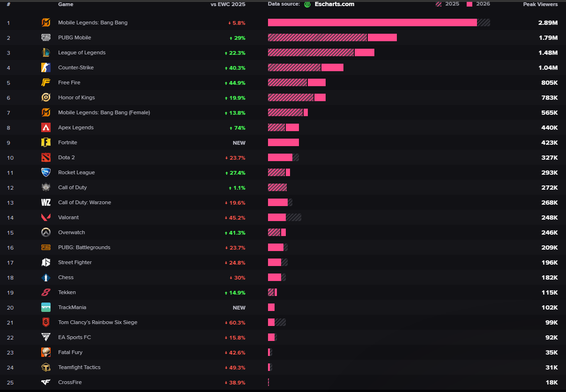Click the PUBG Mobile viewership bar
Screen dimensions: 566x392
pyautogui.click(x=332, y=37)
